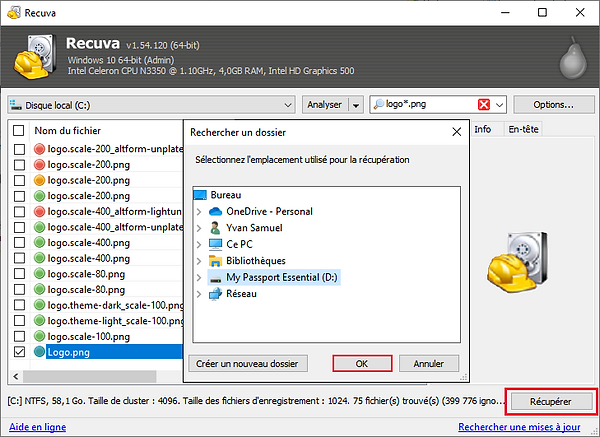600x437 pixels.
Task: Check the logo.scale-400_altform-unplate checkbox
Action: coord(19,227)
